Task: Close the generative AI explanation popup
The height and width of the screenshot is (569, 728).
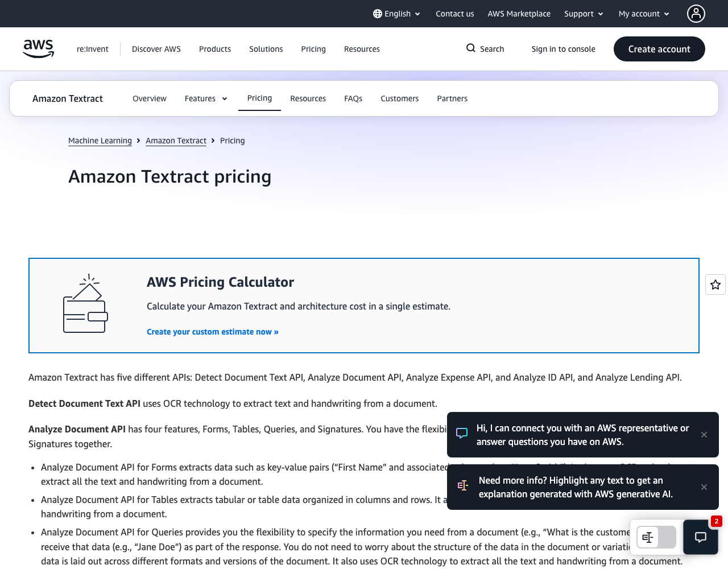Action: point(704,487)
